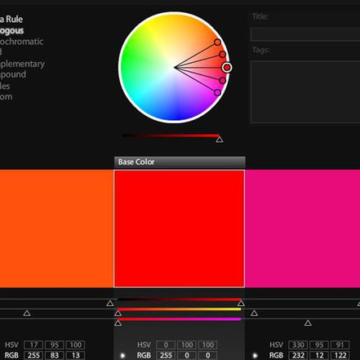360x360 pixels.
Task: Select the base red marker on the color wheel
Action: pyautogui.click(x=227, y=68)
